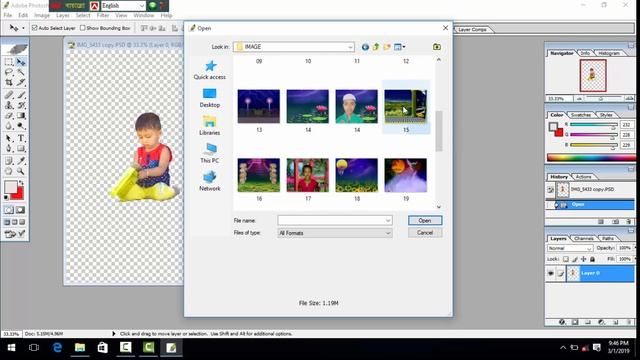This screenshot has height=360, width=640.
Task: Choose the Magic Wand tool
Action: (x=21, y=72)
